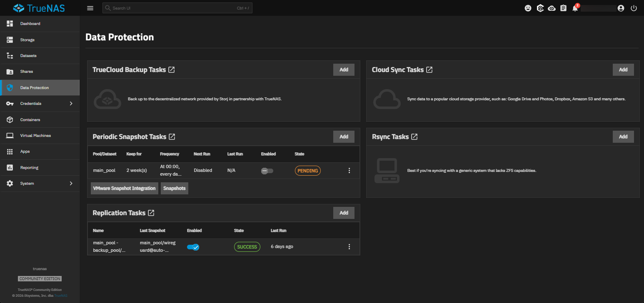Click the power icon in the top bar

pyautogui.click(x=634, y=8)
